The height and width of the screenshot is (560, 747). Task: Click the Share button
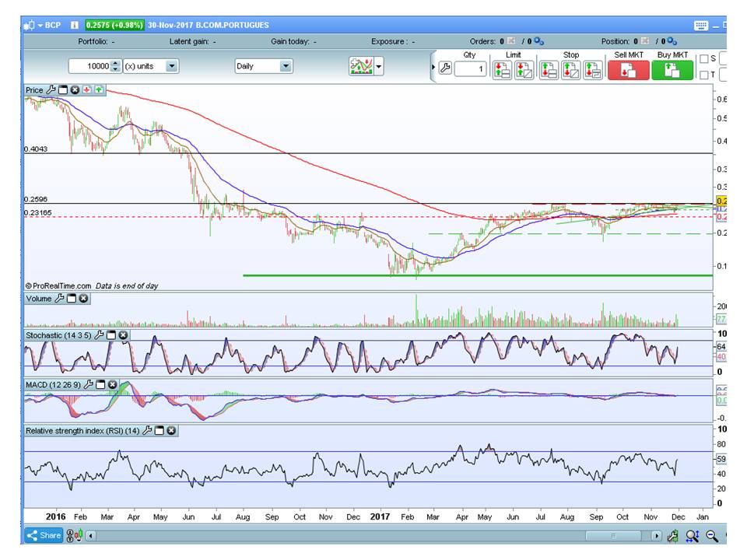[x=44, y=535]
